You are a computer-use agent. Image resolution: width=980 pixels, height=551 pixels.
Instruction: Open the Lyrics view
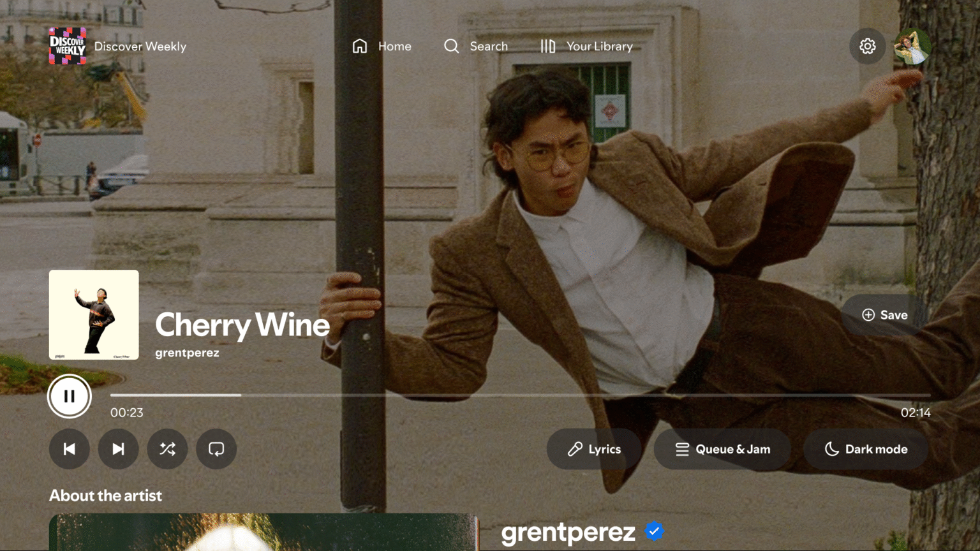pyautogui.click(x=593, y=449)
